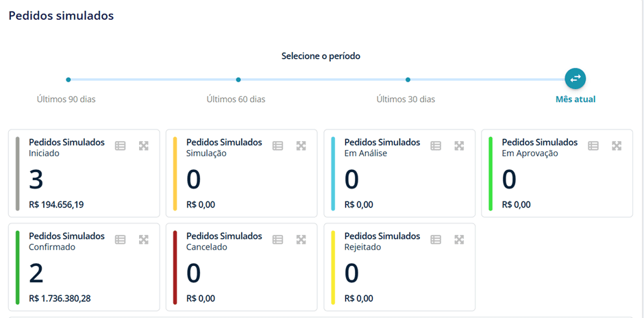Expand the Simulação card

click(x=301, y=146)
